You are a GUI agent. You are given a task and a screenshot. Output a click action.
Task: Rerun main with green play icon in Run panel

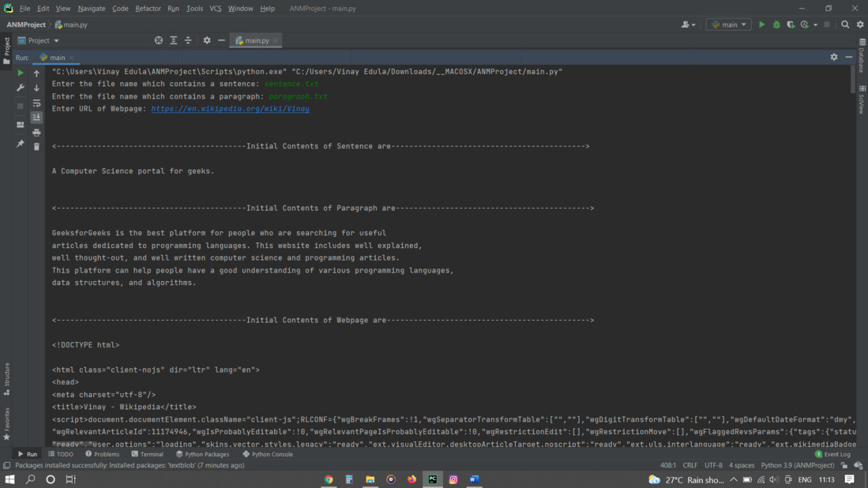(21, 73)
